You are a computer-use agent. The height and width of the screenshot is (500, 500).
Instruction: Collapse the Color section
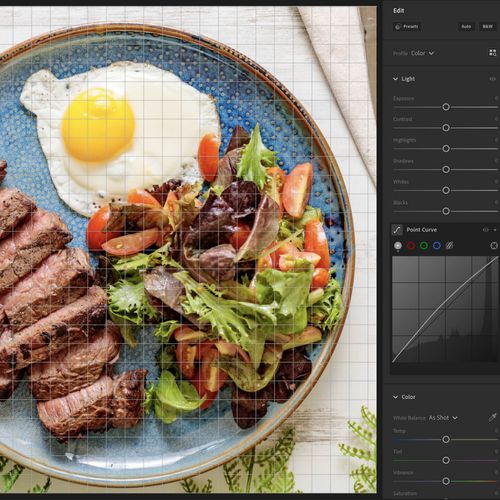tap(395, 397)
